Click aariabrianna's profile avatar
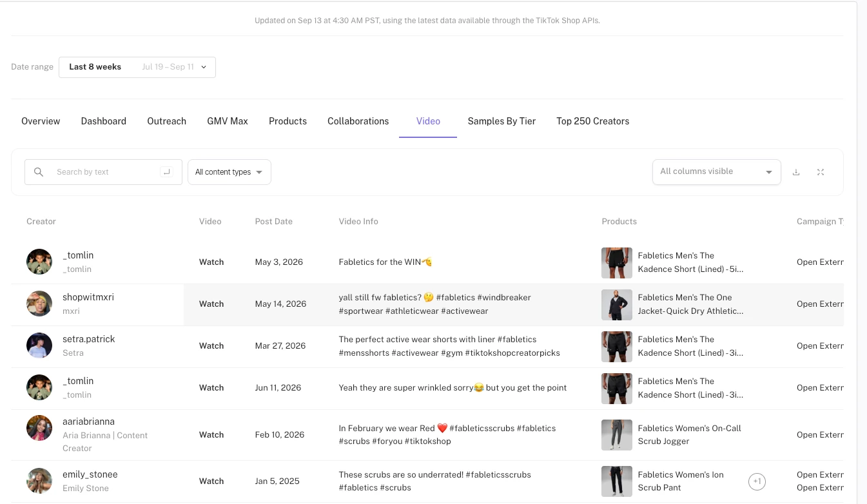 (x=39, y=428)
